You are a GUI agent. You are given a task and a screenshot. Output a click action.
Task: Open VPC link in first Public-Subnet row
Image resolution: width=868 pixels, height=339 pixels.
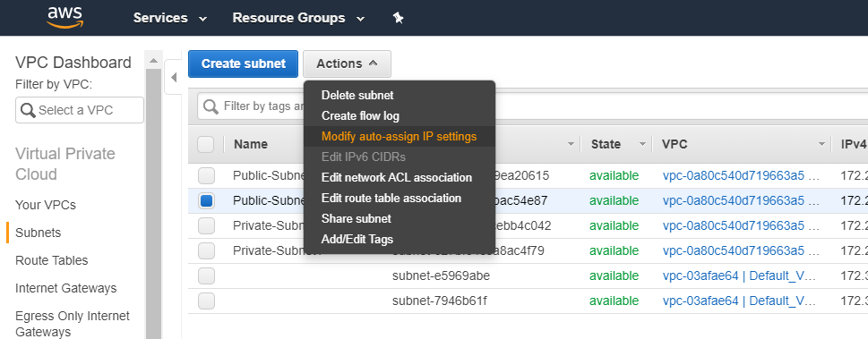coord(740,176)
